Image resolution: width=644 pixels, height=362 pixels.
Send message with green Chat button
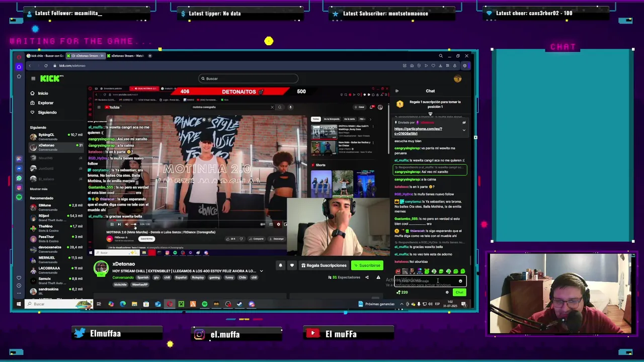[x=459, y=292]
